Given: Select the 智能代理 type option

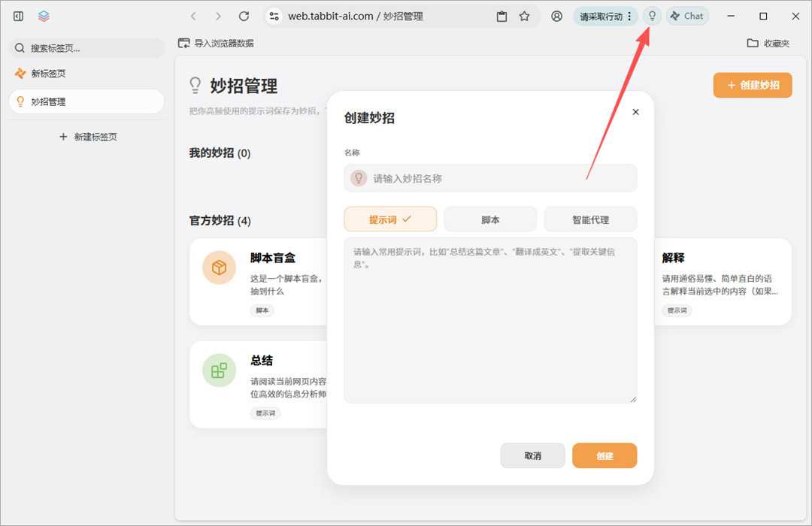Looking at the screenshot, I should tap(590, 219).
